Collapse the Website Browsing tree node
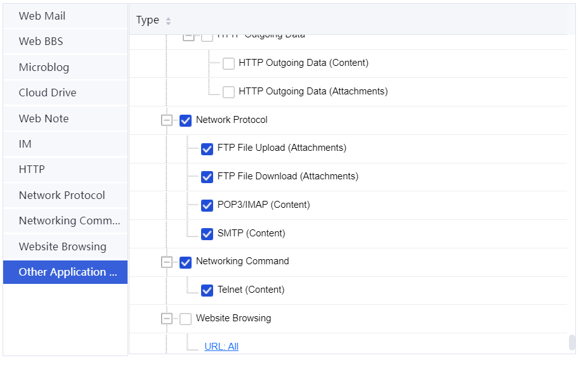This screenshot has width=588, height=365. 167,319
